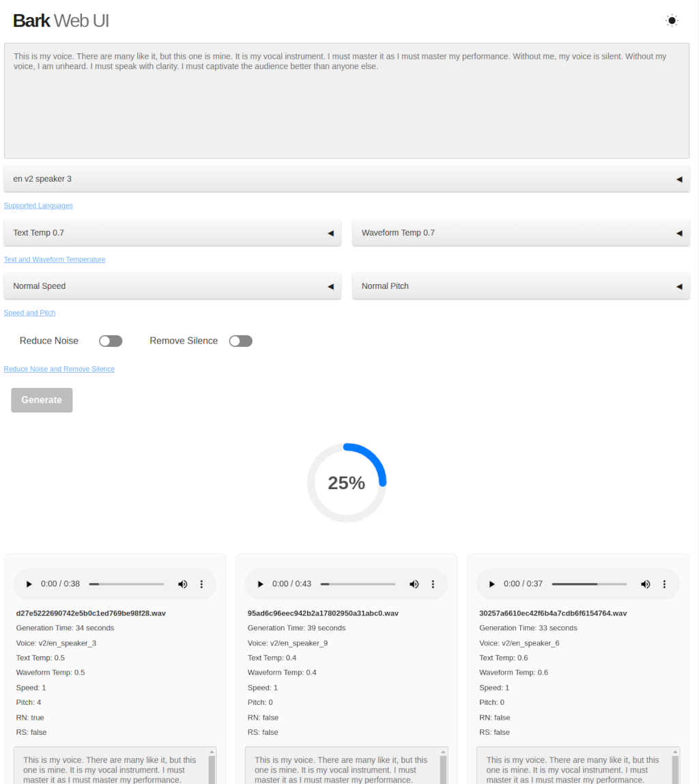Play the 95ad6c96eec942b2a17802950a31abc0.wav audio
The width and height of the screenshot is (699, 784).
tap(260, 584)
